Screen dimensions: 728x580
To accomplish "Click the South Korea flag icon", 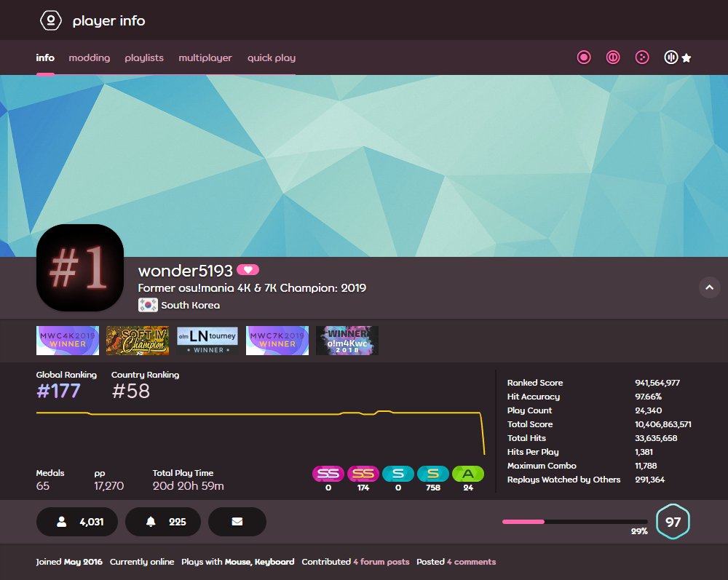I will pos(148,305).
